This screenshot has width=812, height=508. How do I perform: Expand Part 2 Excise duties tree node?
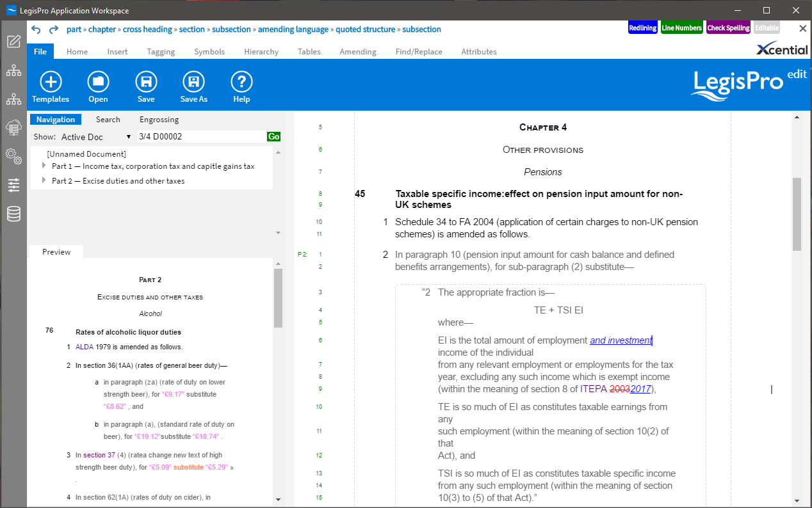(x=44, y=180)
